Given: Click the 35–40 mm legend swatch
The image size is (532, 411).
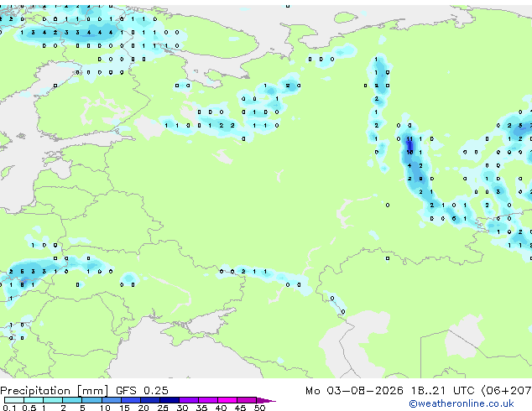Looking at the screenshot, I should 208,400.
